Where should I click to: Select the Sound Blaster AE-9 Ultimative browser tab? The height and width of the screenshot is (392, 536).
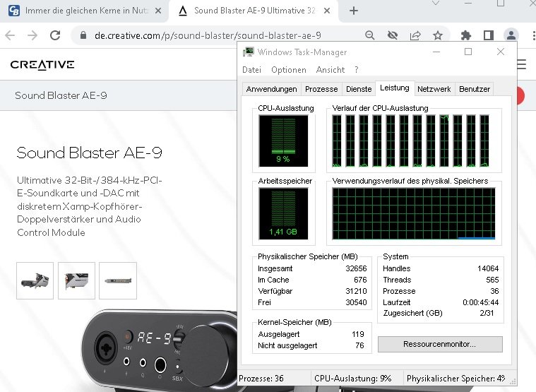click(x=254, y=11)
